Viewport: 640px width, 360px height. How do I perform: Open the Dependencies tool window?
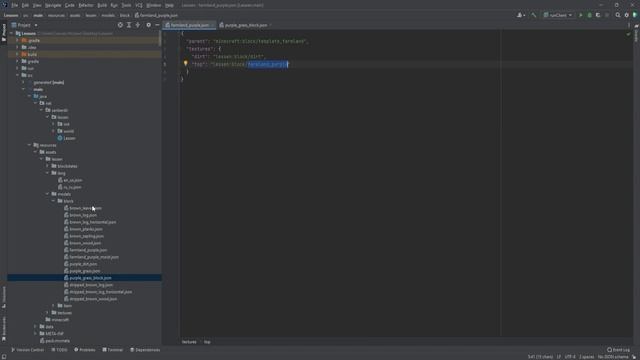click(x=145, y=350)
